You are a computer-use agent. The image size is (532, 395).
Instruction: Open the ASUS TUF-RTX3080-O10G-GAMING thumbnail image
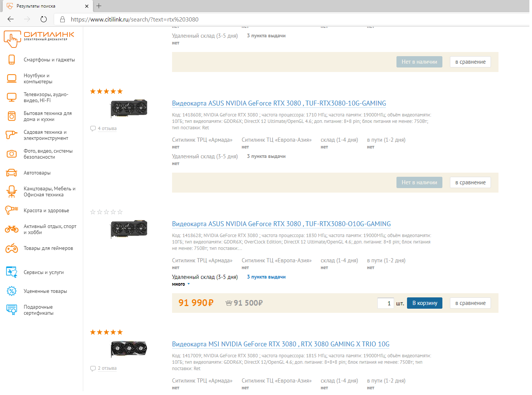pyautogui.click(x=129, y=230)
